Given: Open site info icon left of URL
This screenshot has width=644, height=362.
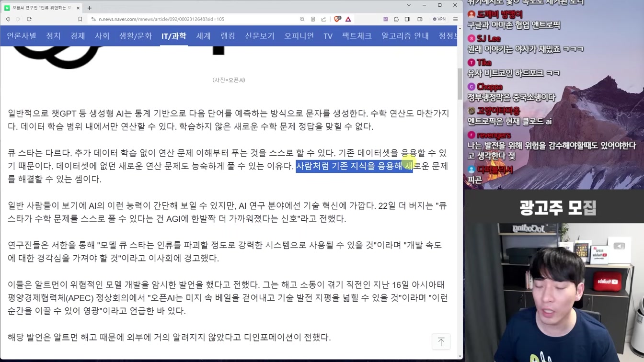Looking at the screenshot, I should [x=93, y=19].
